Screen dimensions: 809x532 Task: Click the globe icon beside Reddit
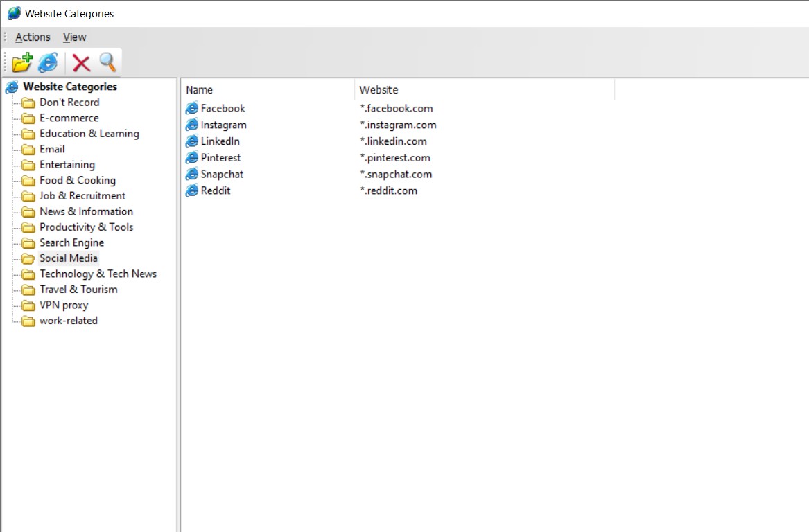[192, 190]
